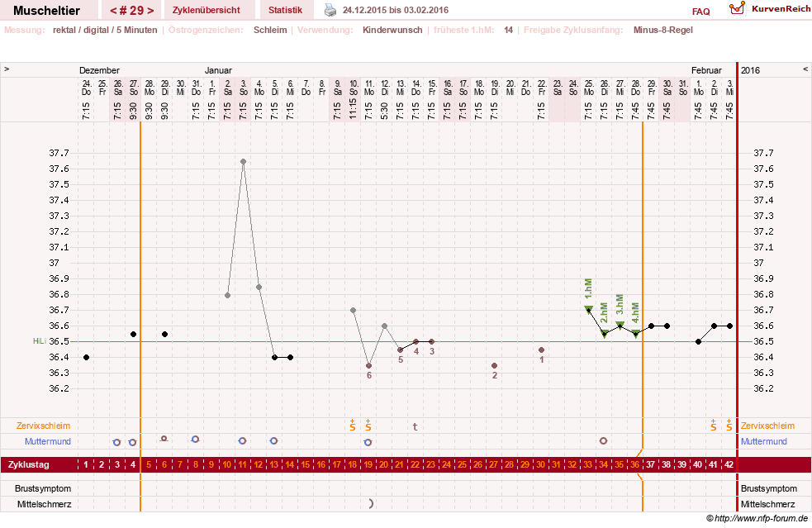Click the right Zervixschleim row label
The image size is (812, 528).
point(767,426)
